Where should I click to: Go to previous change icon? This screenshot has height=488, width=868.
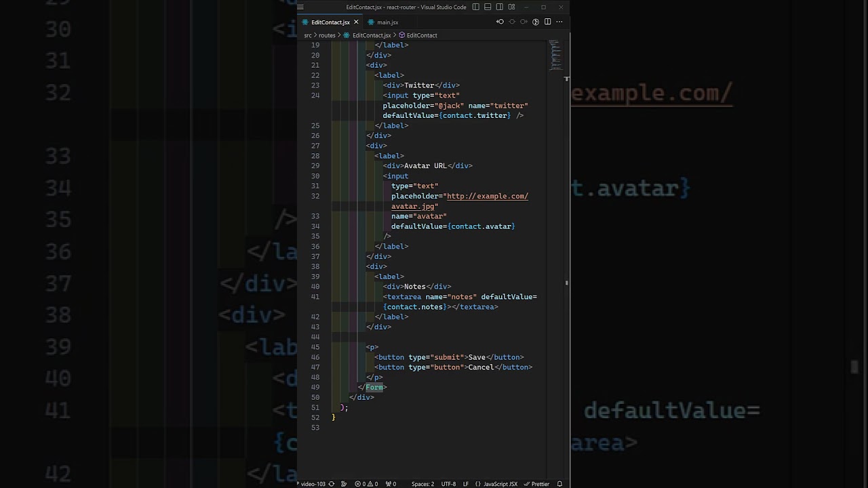(x=500, y=22)
